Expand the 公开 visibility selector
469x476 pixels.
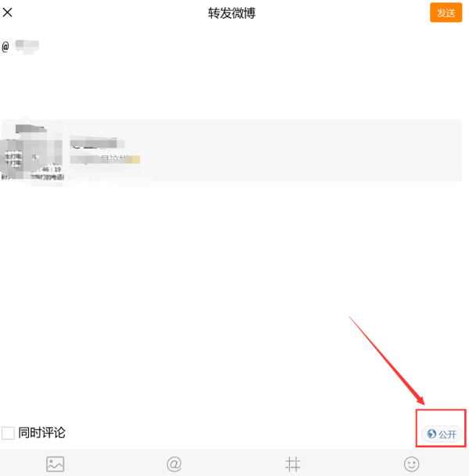click(x=442, y=434)
